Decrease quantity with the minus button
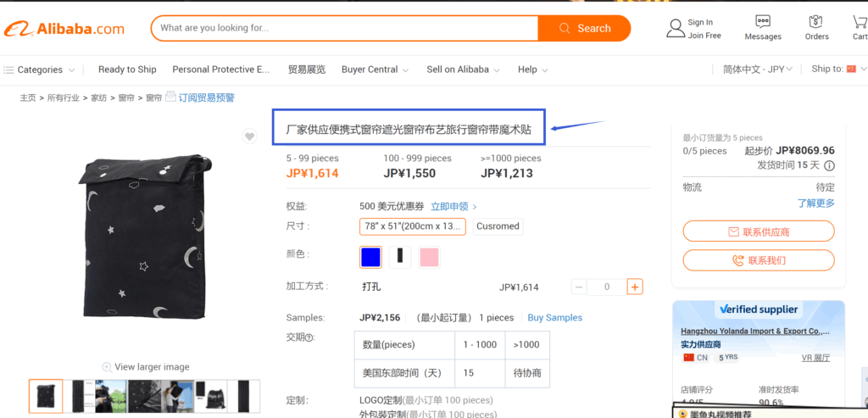 coord(579,287)
